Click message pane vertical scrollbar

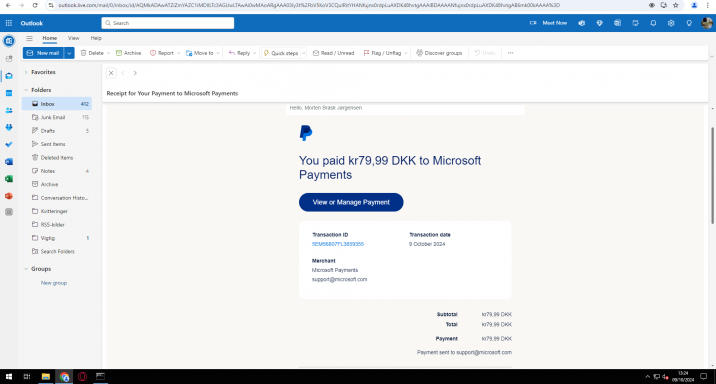[712, 176]
